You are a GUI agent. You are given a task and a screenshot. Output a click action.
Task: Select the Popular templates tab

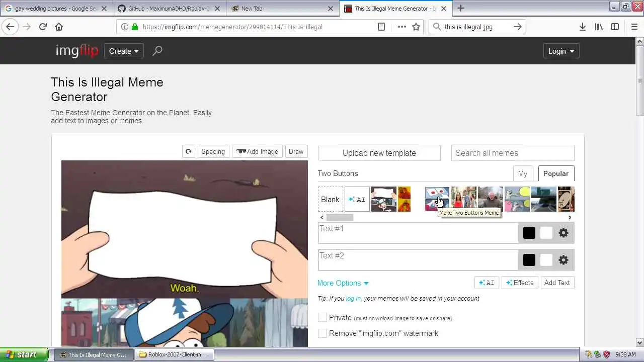point(556,173)
